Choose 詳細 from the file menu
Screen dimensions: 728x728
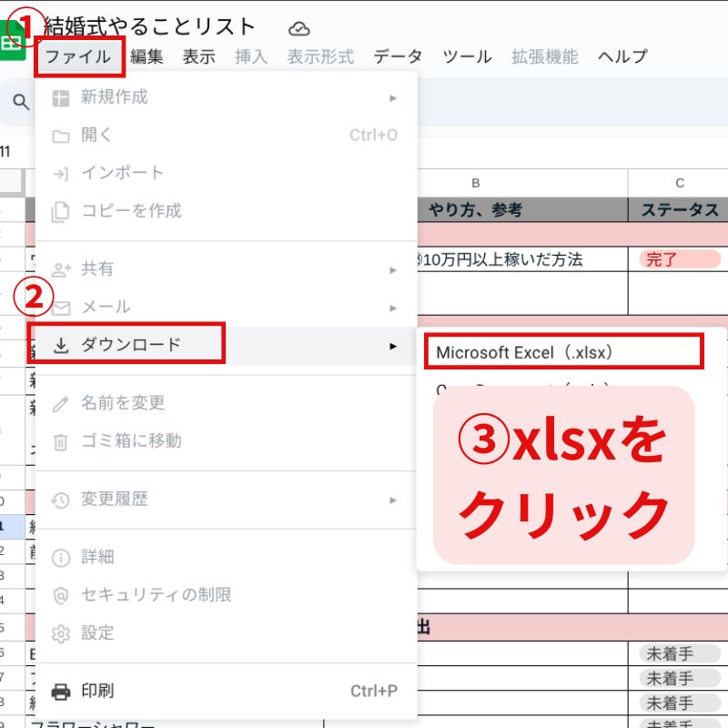(226, 557)
